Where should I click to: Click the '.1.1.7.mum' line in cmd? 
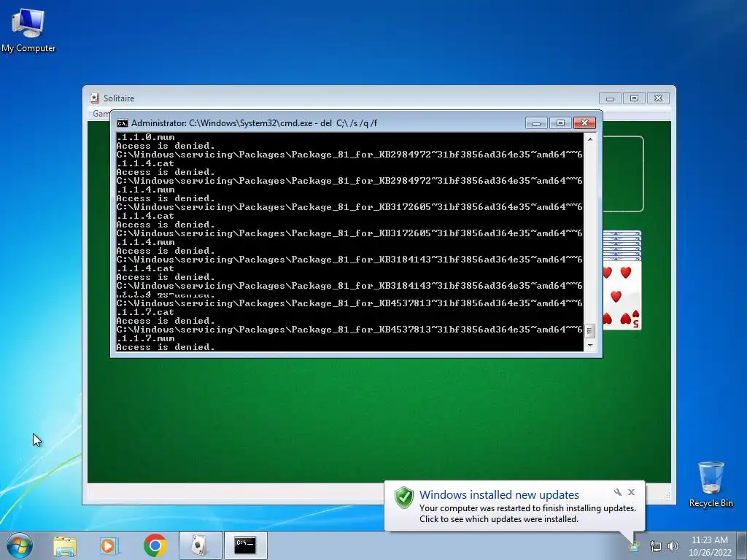click(145, 338)
